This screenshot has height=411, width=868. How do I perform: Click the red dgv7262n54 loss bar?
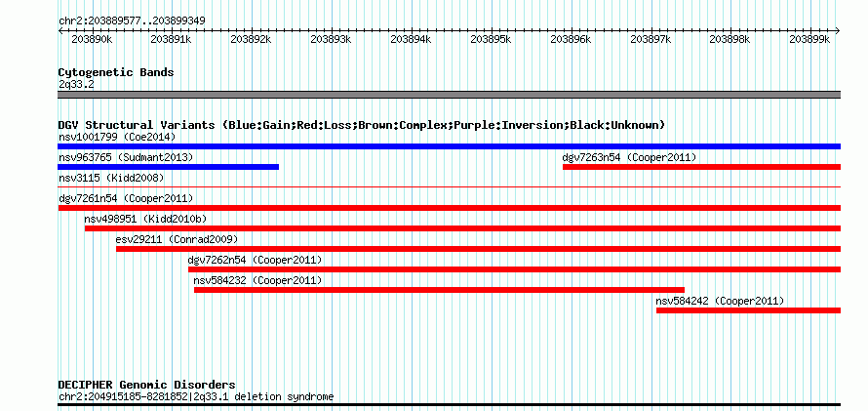click(x=514, y=269)
